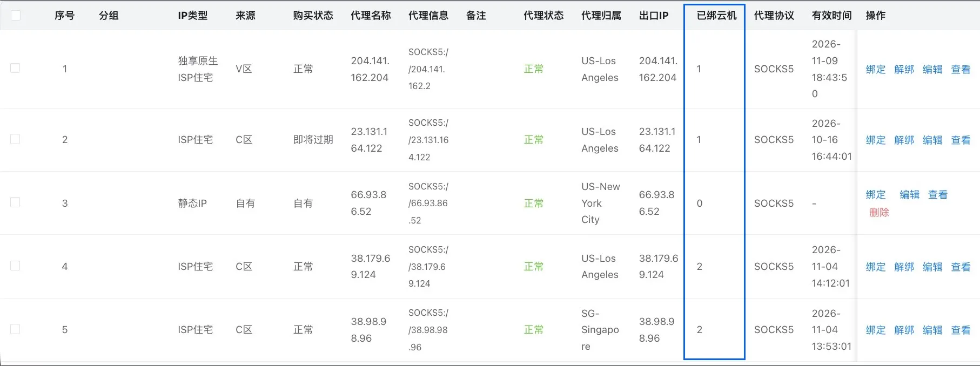980x366 pixels.
Task: Click the 代理归属 column header
Action: [601, 15]
